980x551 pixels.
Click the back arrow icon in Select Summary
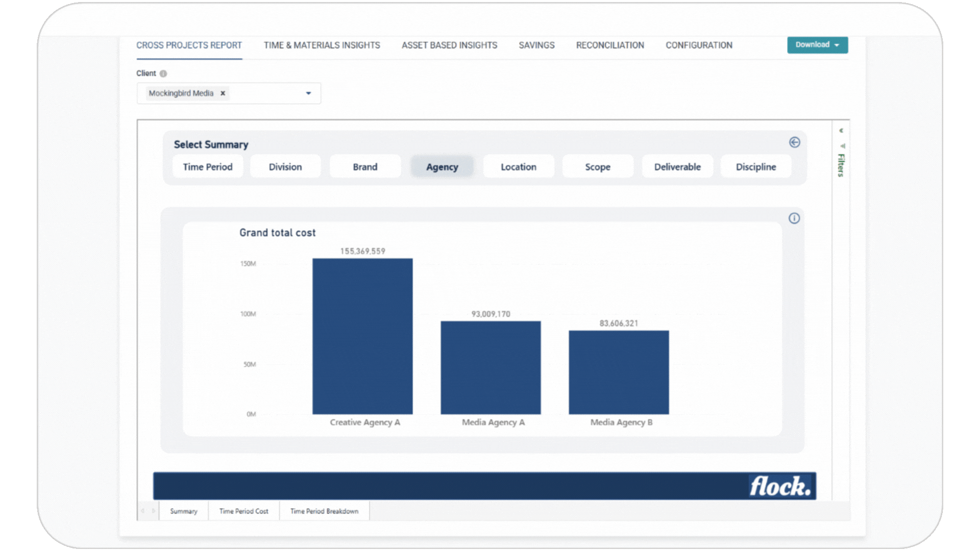click(794, 142)
